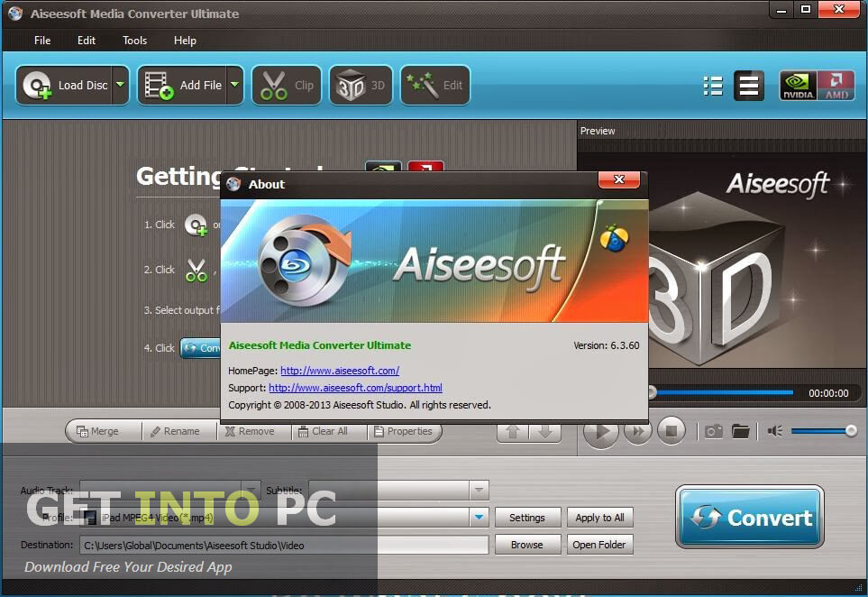The width and height of the screenshot is (868, 597).
Task: Open the File menu
Action: 42,41
